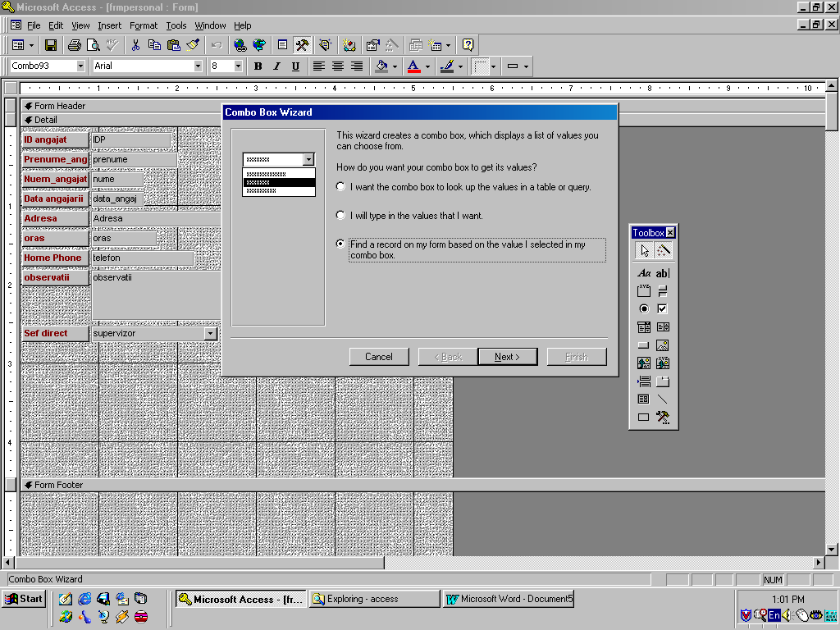
Task: Expand the Font/Fore Color dropdown arrow
Action: pyautogui.click(x=427, y=66)
